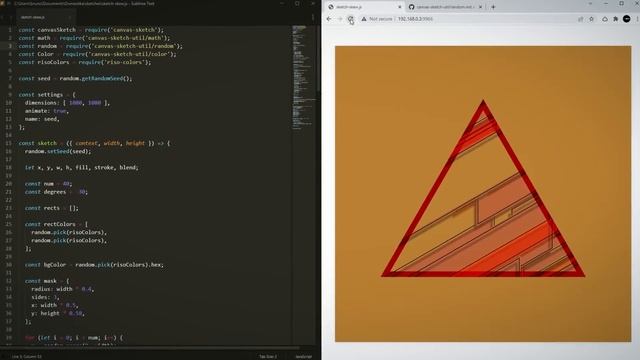Click the red triangle artwork on canvas
Screen dimensions: 640x360
[483, 189]
